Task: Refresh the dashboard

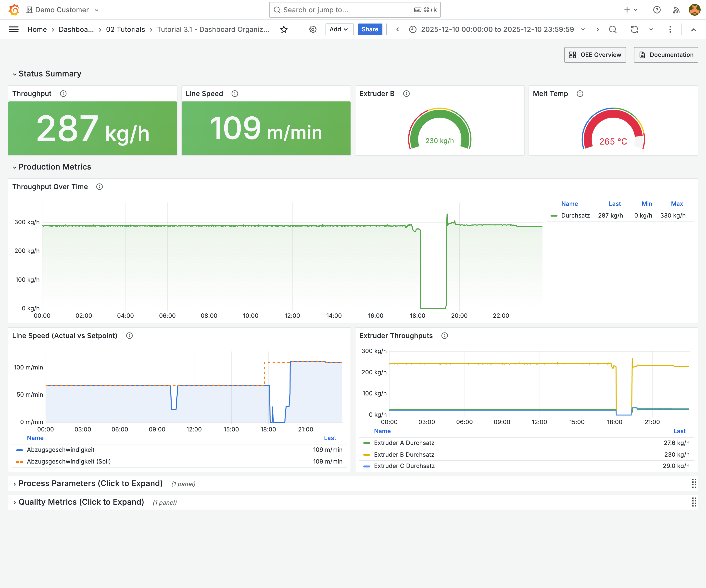Action: coord(634,30)
